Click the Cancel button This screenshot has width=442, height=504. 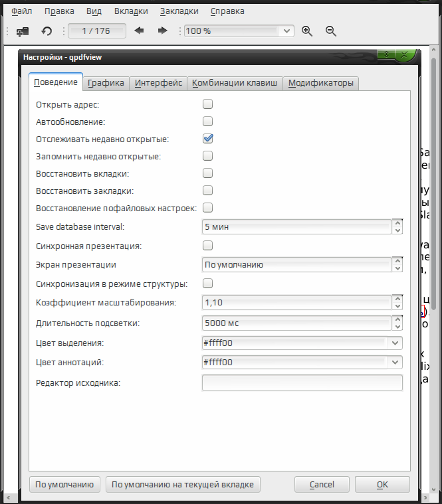click(322, 484)
